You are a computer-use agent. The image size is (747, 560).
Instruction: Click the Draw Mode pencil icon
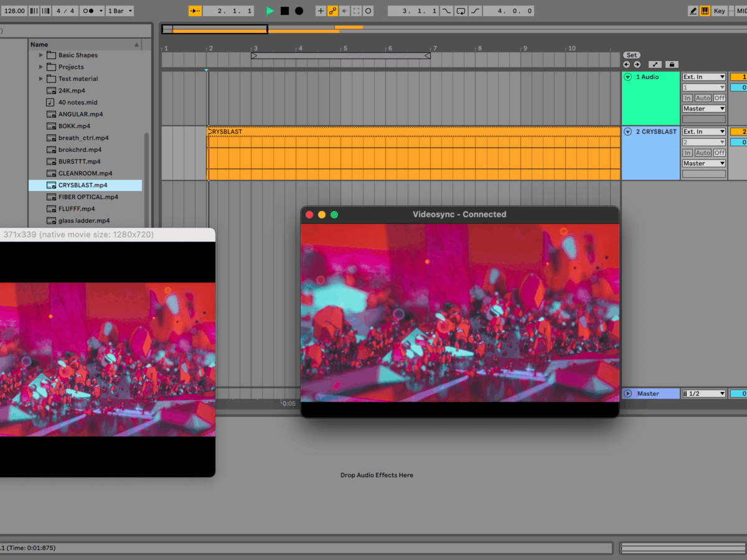[693, 11]
